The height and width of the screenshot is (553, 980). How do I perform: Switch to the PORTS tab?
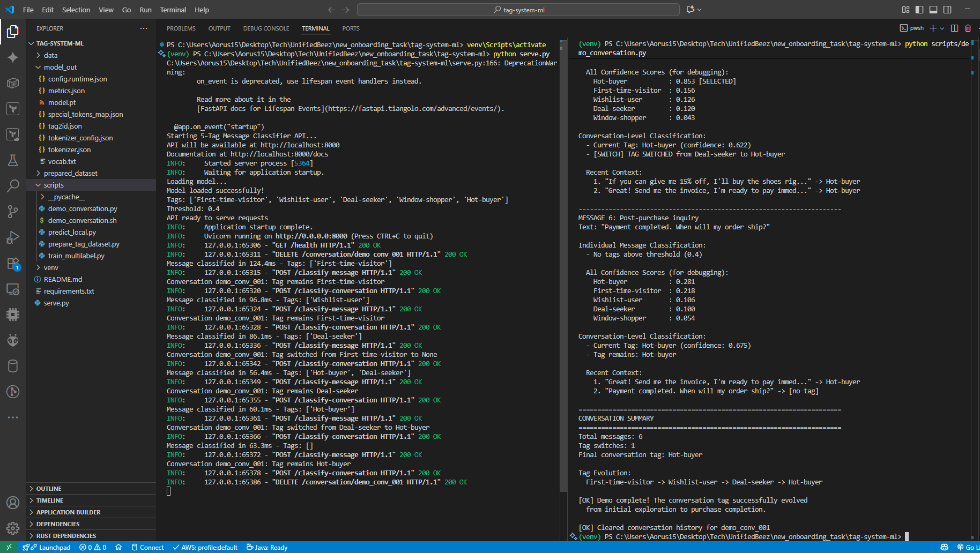point(351,28)
